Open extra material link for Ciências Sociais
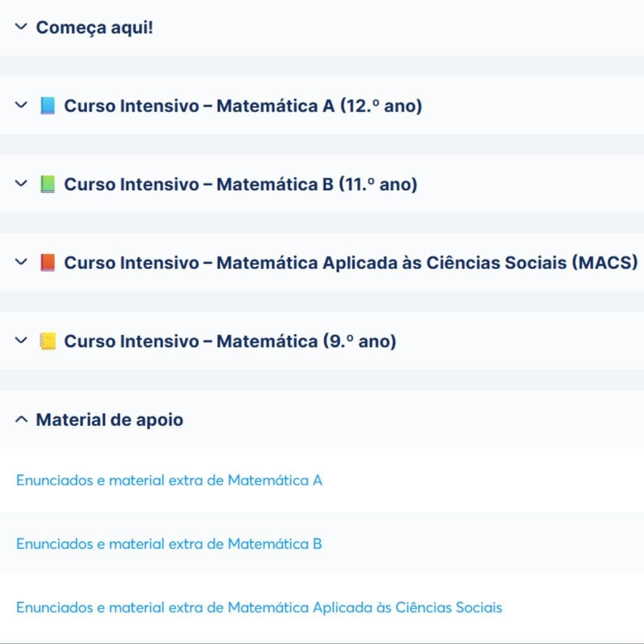 coord(259,608)
